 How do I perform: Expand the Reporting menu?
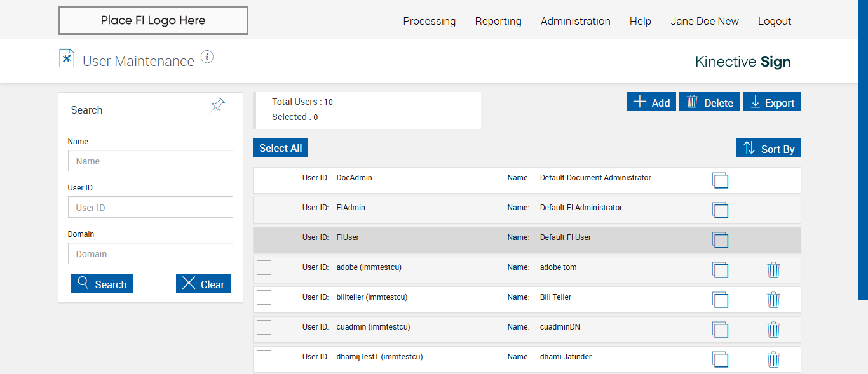tap(498, 21)
